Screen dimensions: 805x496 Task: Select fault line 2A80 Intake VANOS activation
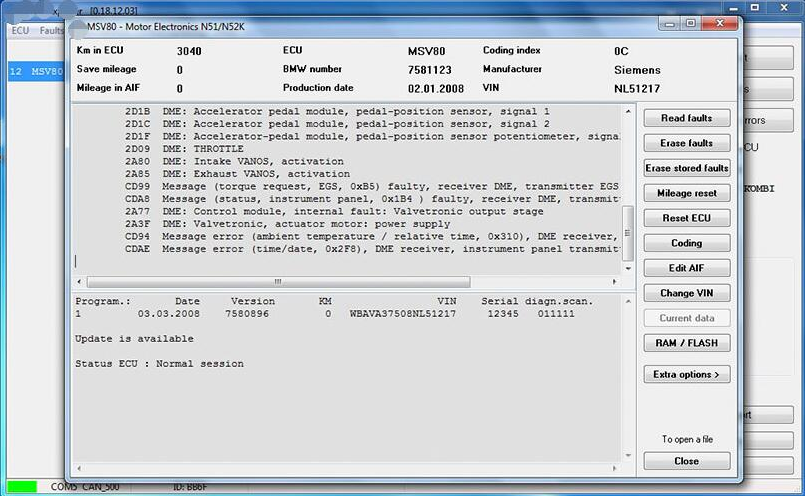[x=234, y=161]
